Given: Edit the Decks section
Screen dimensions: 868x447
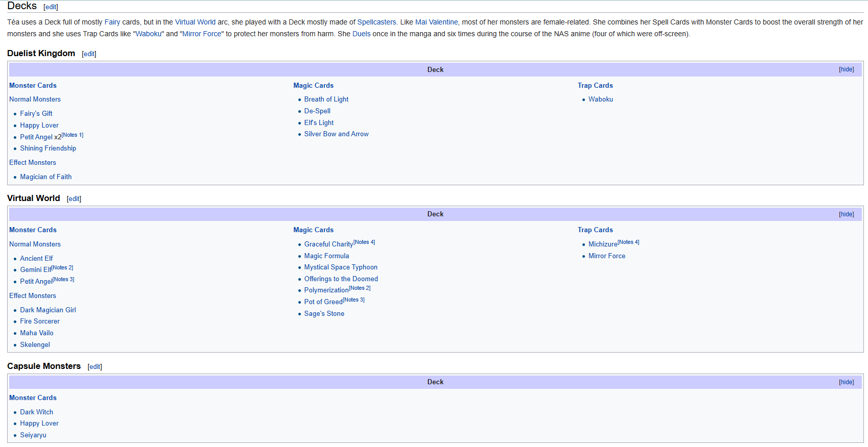Looking at the screenshot, I should coord(51,7).
